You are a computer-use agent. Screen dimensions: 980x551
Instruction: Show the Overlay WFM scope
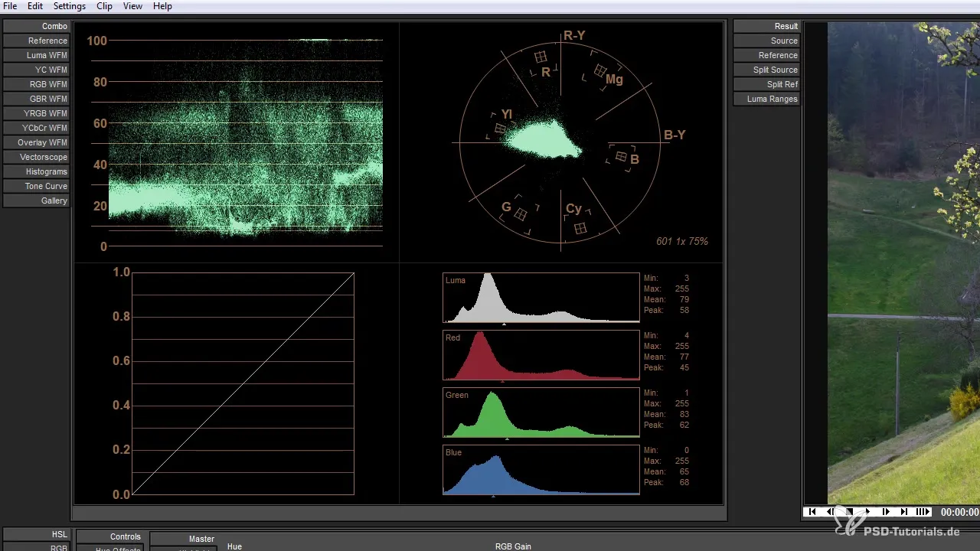[x=36, y=142]
